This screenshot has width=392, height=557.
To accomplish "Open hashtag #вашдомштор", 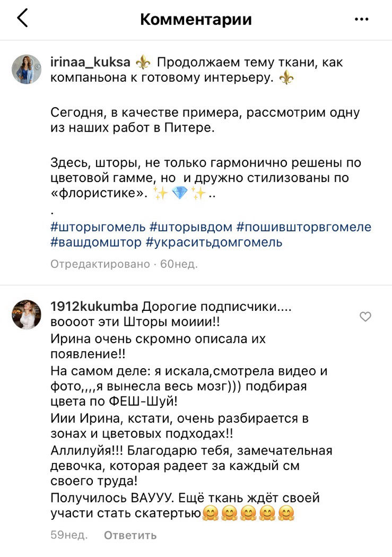I will [x=96, y=242].
